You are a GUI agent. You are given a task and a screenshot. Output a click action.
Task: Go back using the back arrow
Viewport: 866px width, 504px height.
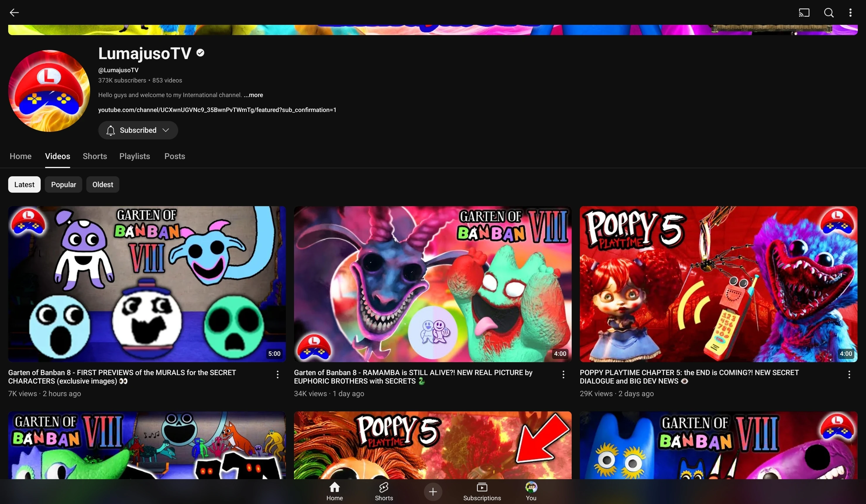tap(14, 13)
